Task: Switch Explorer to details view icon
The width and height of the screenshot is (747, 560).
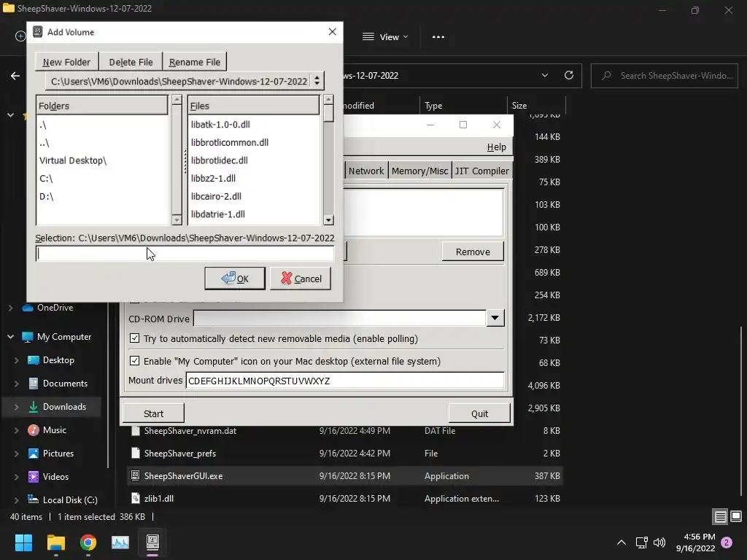Action: 720,516
